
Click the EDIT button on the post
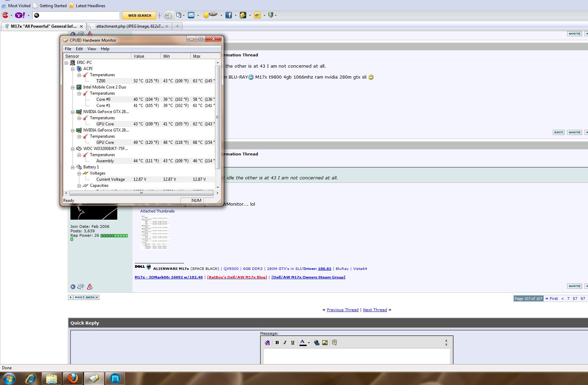coord(559,133)
